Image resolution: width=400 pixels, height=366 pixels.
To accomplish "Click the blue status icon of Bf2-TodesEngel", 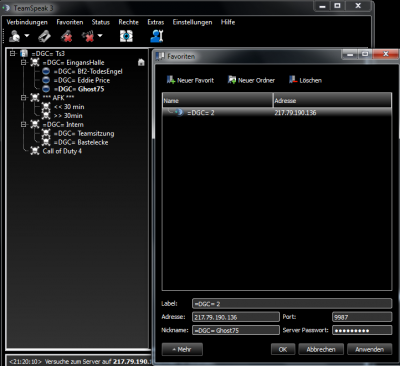I will point(46,71).
